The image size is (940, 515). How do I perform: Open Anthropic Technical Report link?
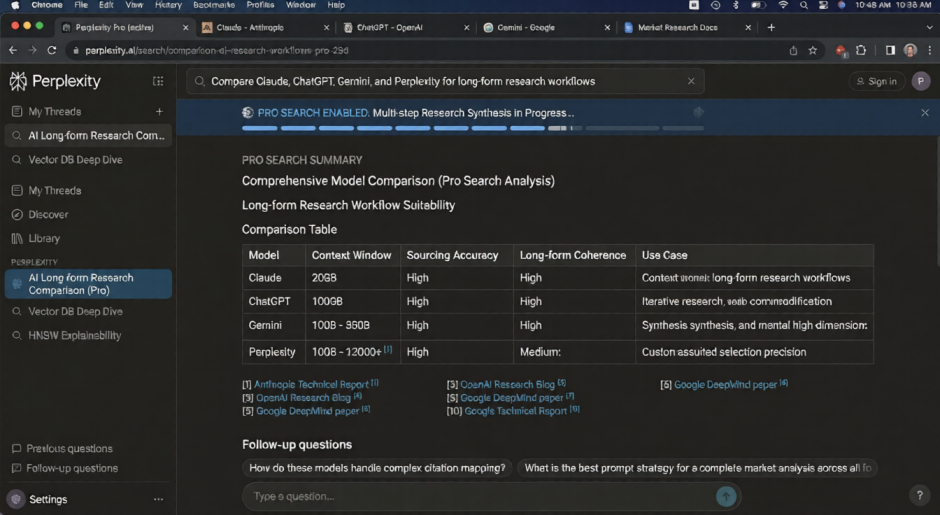point(311,384)
